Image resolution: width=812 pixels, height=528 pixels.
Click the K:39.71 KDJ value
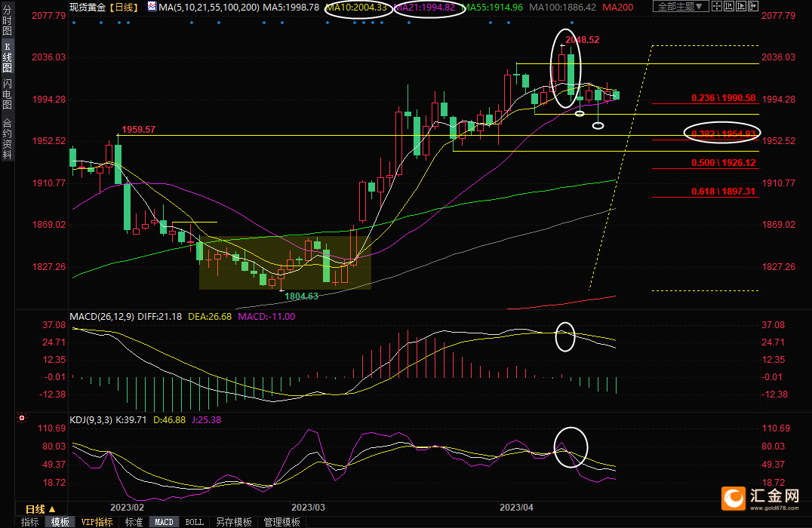131,420
